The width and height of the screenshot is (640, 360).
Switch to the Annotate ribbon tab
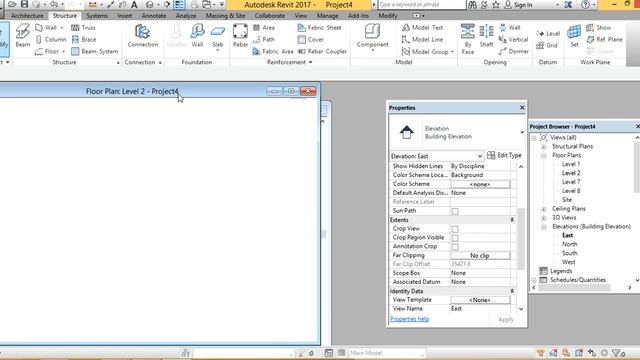click(x=154, y=16)
